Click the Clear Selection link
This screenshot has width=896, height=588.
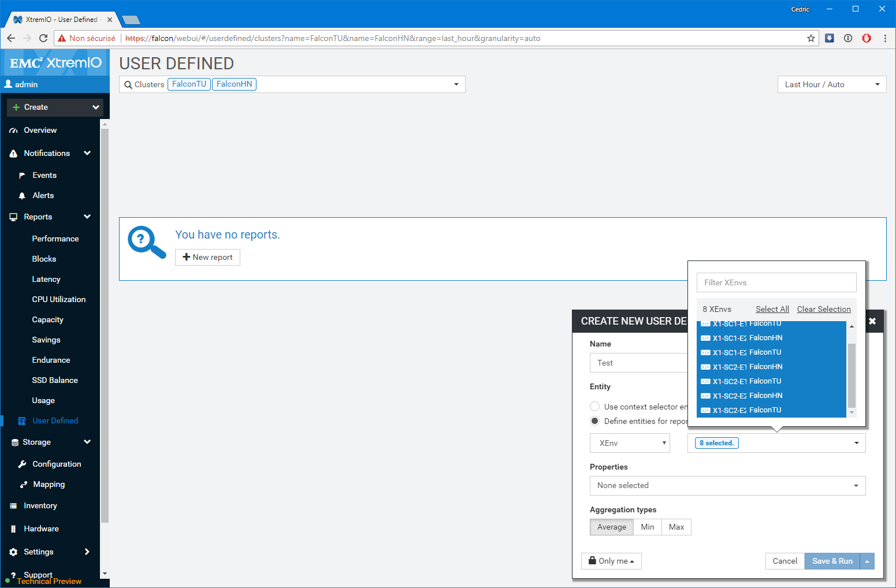click(x=824, y=309)
